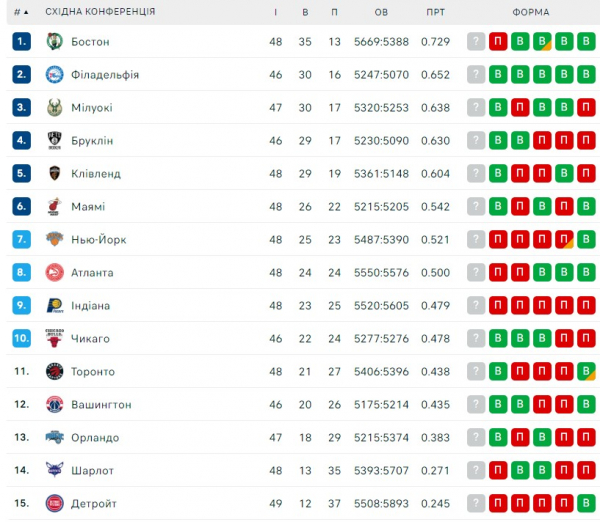Click the Detroit Pistons team logo
600x522 pixels.
(x=54, y=504)
